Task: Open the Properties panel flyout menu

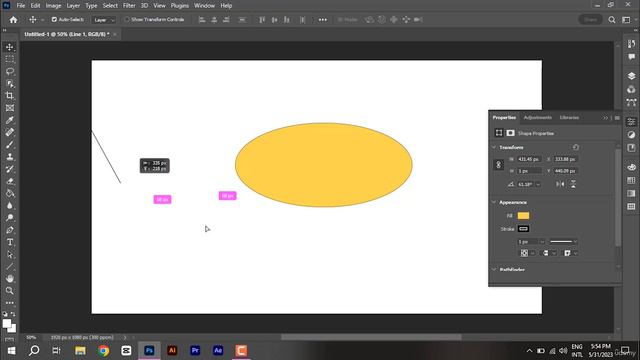Action: [x=617, y=118]
